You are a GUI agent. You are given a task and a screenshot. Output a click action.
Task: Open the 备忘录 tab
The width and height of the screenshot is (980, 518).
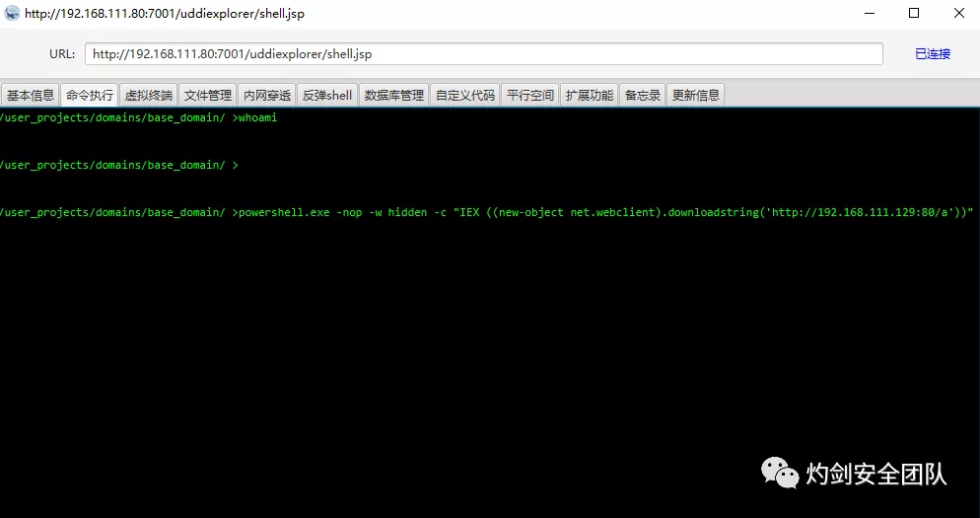(643, 95)
